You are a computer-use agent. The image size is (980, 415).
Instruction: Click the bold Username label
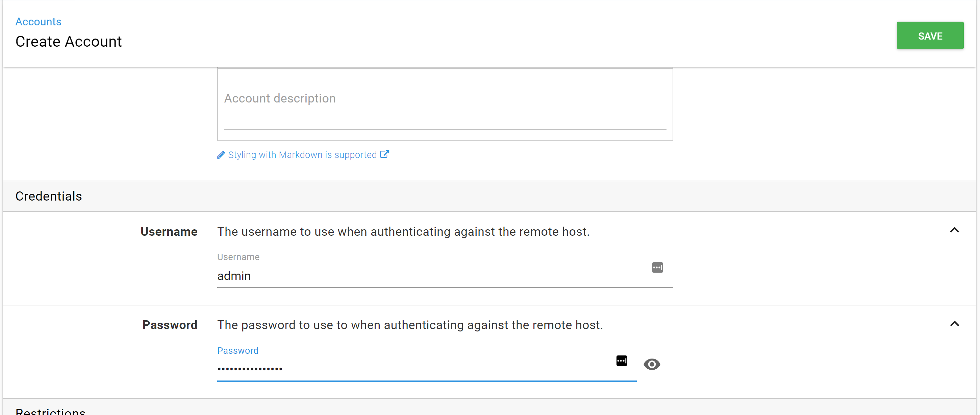pos(169,231)
